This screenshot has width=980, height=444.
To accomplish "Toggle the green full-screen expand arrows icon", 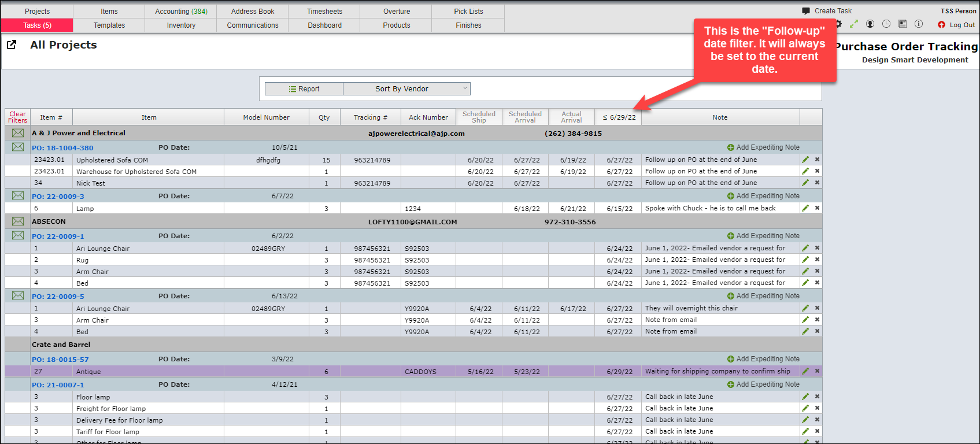I will click(x=854, y=24).
